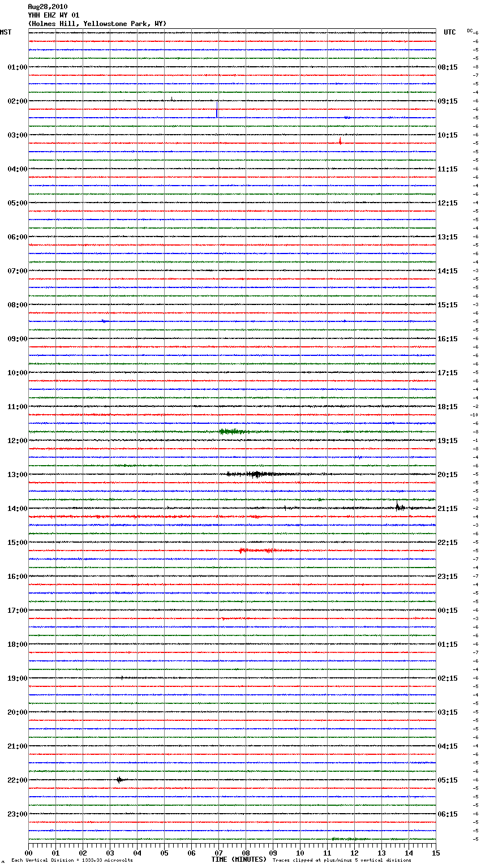The height and width of the screenshot is (868, 481).
Task: Click the 09:15 UTC time label
Action: pos(448,101)
